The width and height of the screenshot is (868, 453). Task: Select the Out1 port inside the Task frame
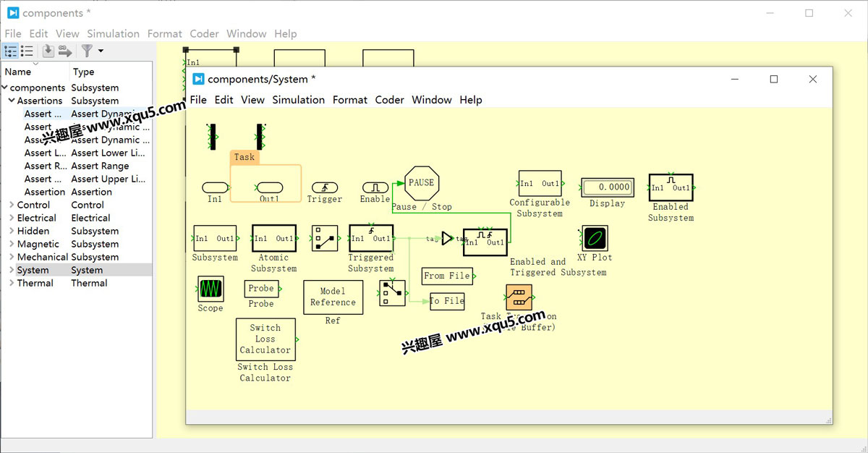(x=270, y=187)
